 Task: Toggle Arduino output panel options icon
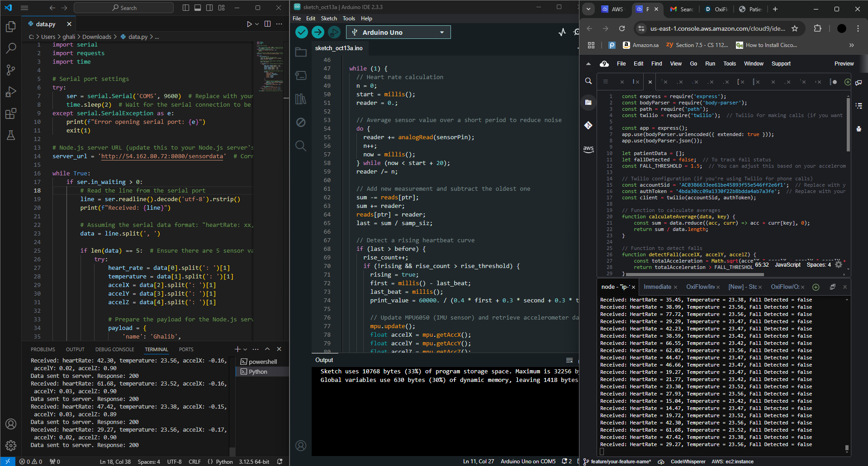[569, 360]
